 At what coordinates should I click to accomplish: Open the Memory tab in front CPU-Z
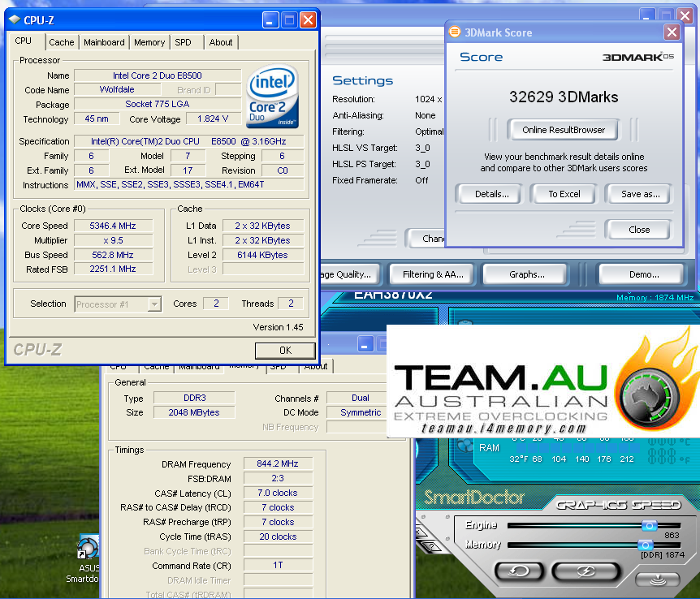(149, 42)
